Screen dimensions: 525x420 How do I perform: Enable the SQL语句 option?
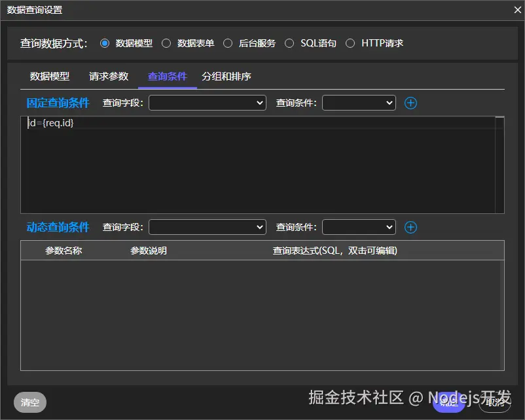pos(289,43)
